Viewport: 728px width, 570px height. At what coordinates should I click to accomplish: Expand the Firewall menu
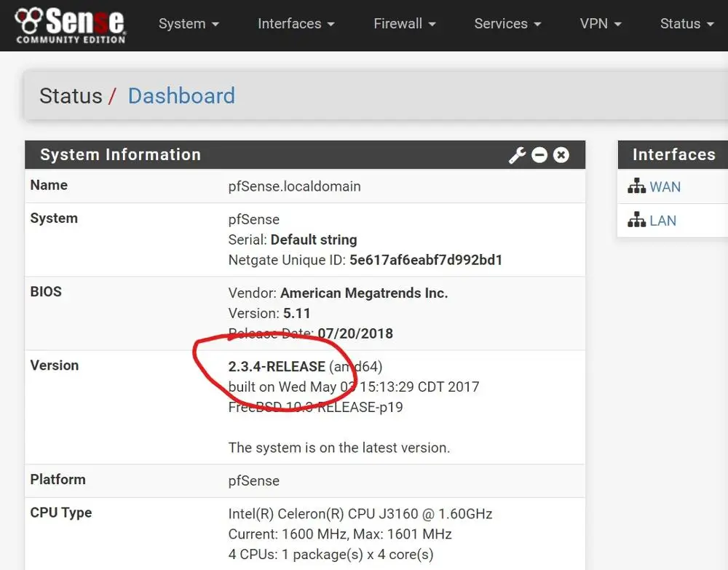pyautogui.click(x=404, y=24)
